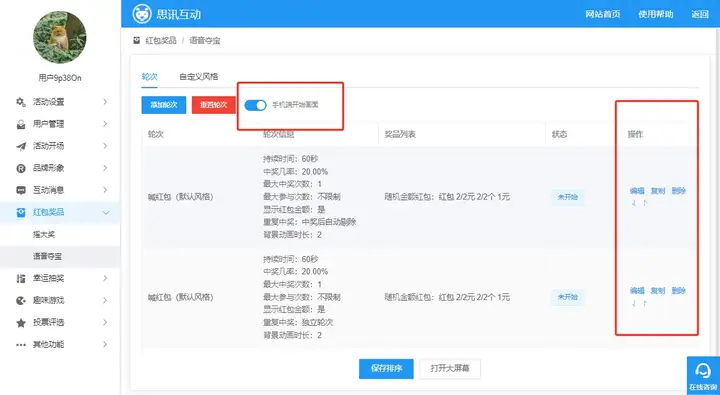
Task: Click the 投票评选 star icon
Action: tap(21, 322)
